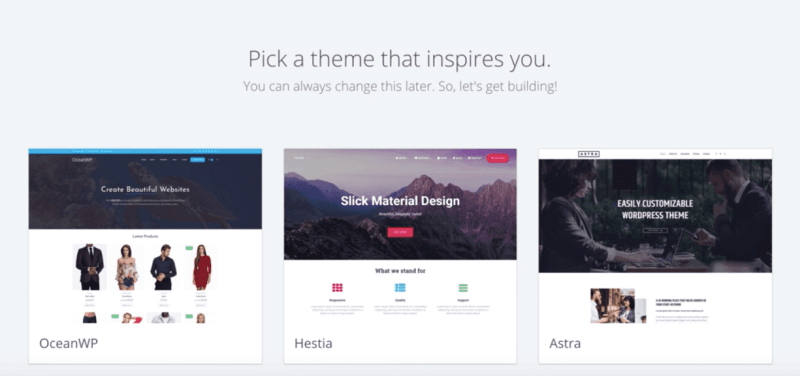Select the Hestia theme name label
The width and height of the screenshot is (800, 376).
click(x=313, y=343)
